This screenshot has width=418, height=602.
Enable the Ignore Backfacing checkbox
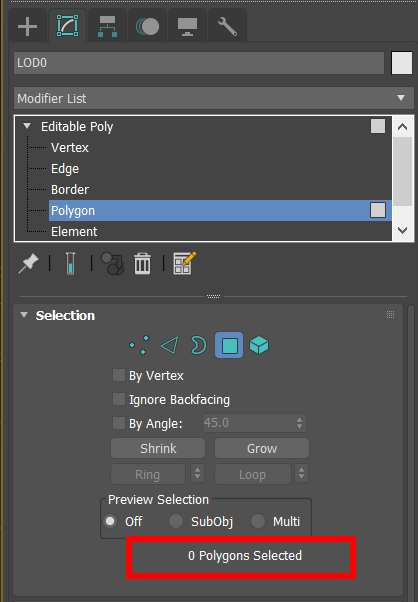pos(119,399)
